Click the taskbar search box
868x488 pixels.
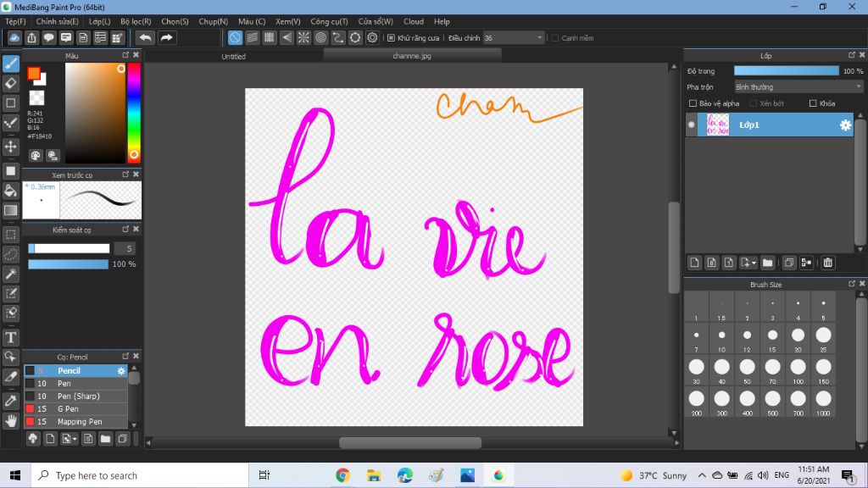[x=140, y=475]
